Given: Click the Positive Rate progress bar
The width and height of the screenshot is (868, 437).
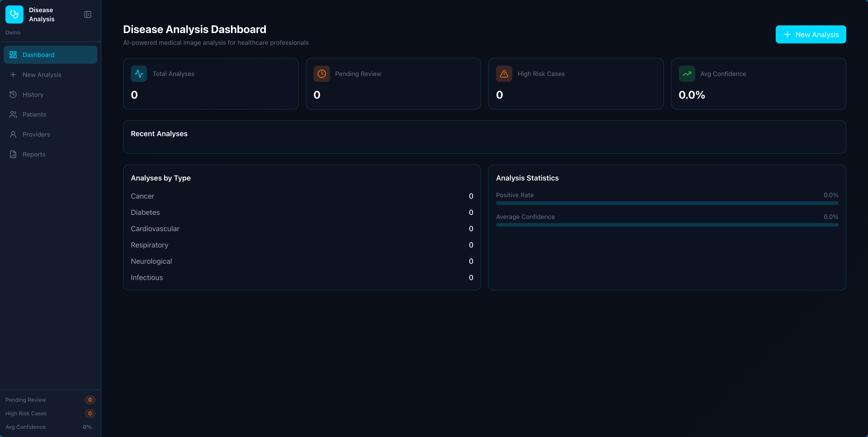Looking at the screenshot, I should (667, 203).
